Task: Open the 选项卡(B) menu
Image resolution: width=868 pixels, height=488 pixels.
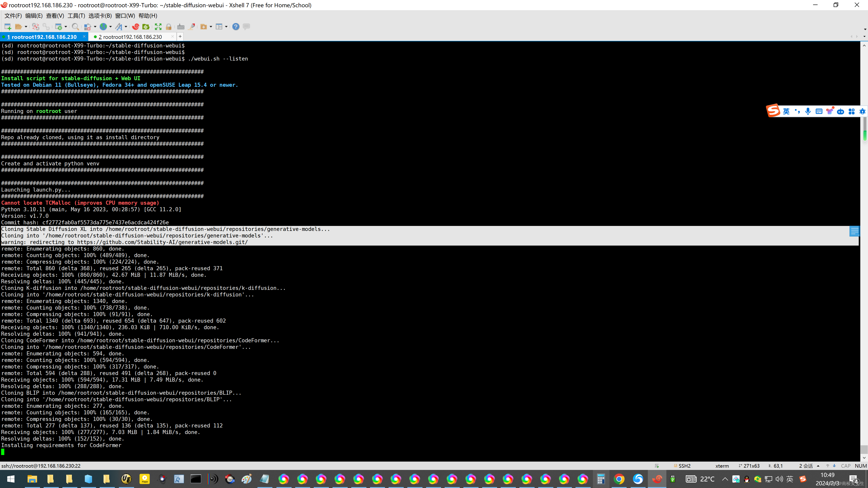Action: [100, 16]
